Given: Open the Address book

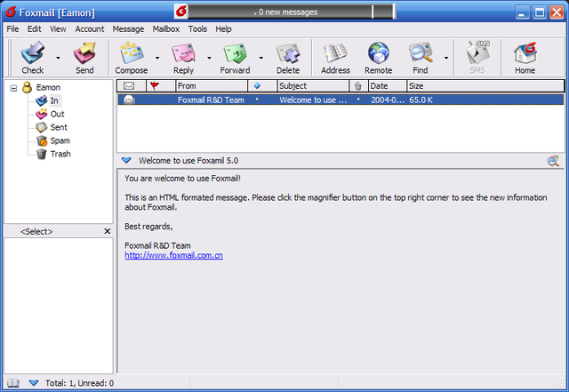Looking at the screenshot, I should (x=335, y=58).
